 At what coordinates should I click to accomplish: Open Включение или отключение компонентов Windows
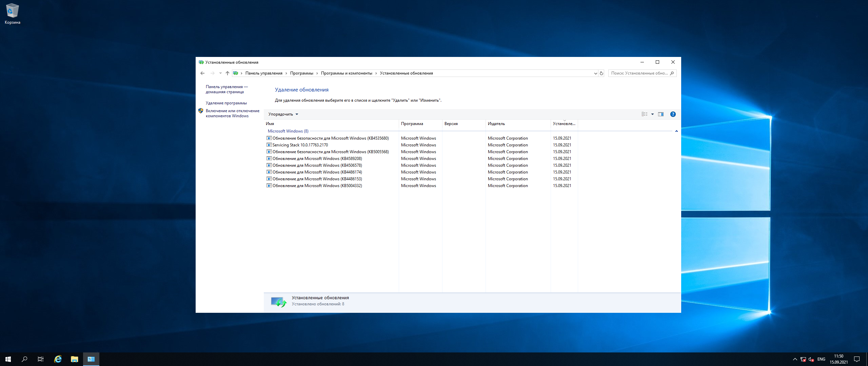(x=233, y=113)
